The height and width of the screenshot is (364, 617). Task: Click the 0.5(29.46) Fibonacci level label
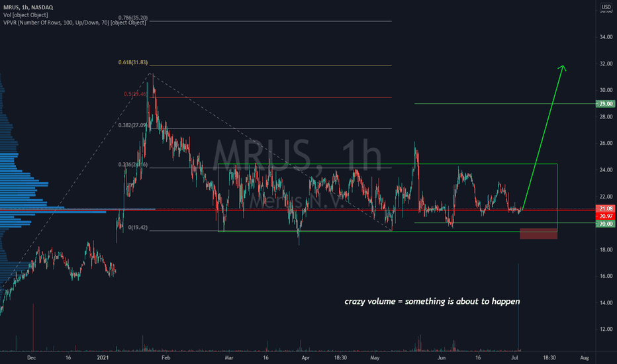point(135,94)
